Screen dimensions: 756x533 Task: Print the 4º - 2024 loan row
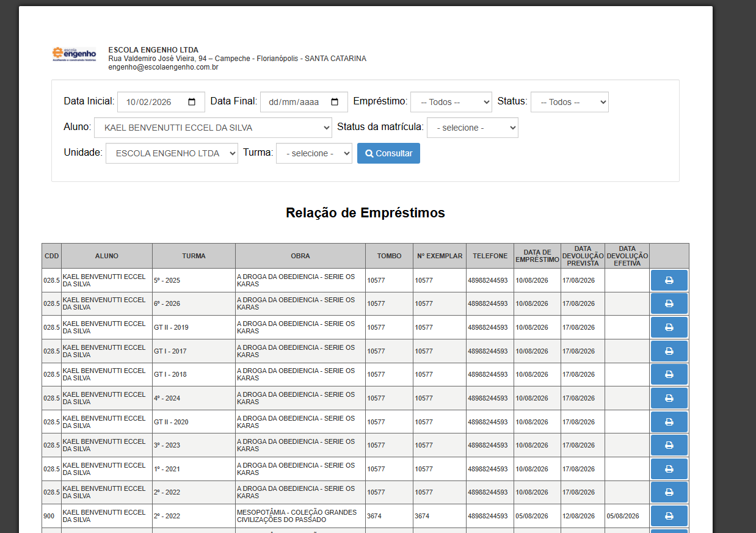(669, 398)
